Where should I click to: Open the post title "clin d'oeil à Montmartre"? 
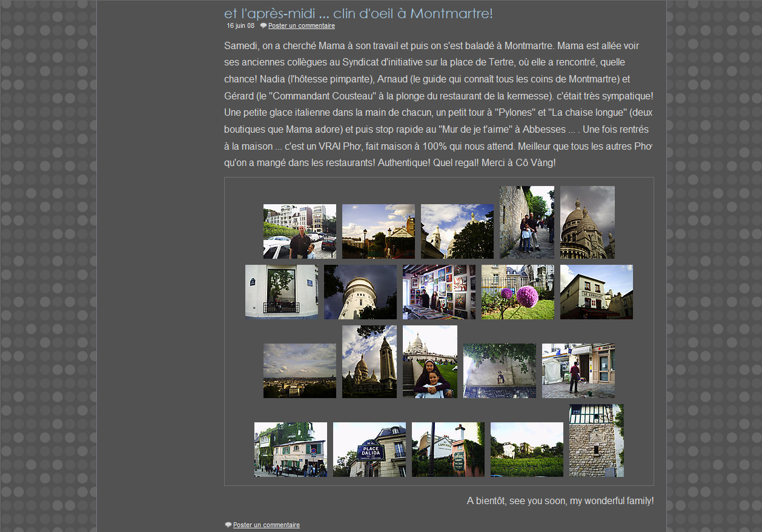tap(358, 13)
